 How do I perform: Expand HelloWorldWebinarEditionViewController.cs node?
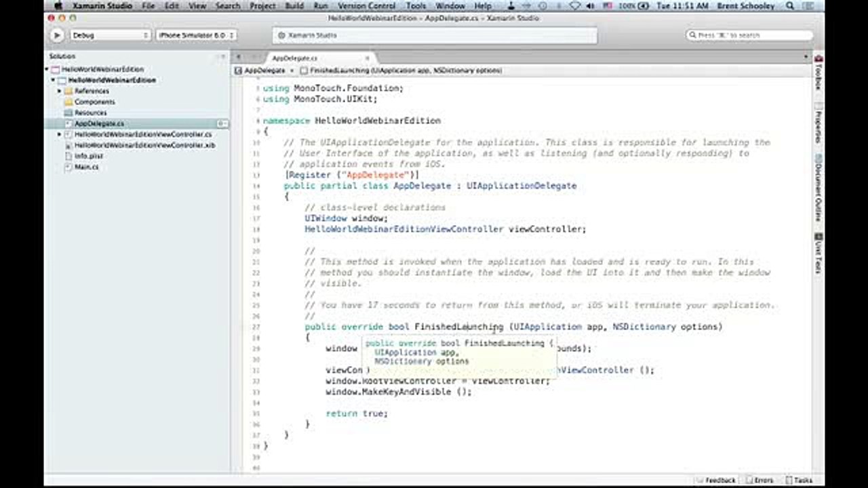tap(60, 134)
